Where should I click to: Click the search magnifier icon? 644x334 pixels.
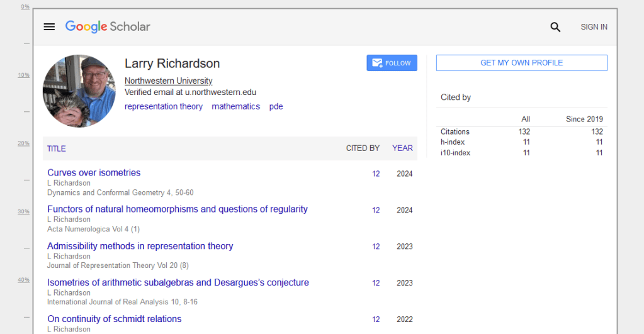tap(555, 27)
